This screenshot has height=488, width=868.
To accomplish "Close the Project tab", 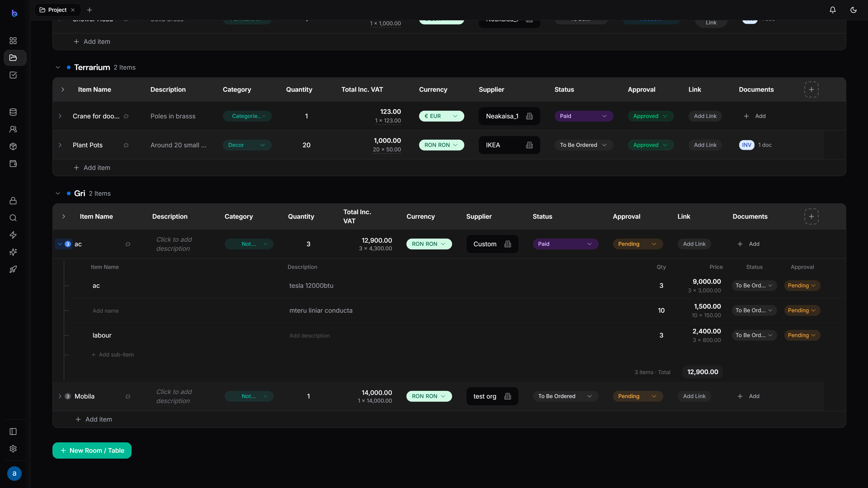I will point(73,10).
